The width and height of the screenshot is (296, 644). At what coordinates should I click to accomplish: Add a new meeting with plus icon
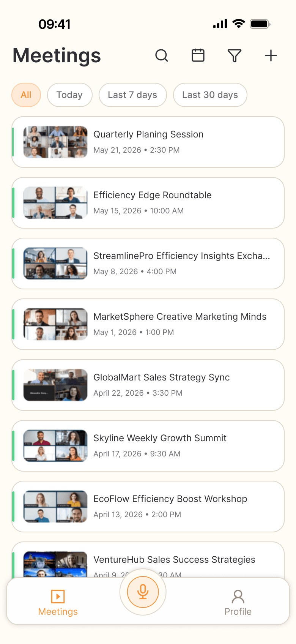click(271, 55)
